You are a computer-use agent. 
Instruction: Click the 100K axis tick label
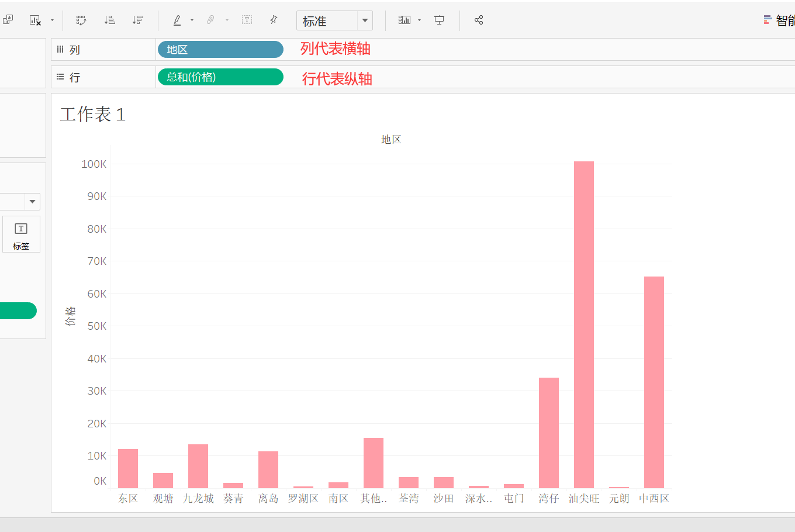[94, 164]
